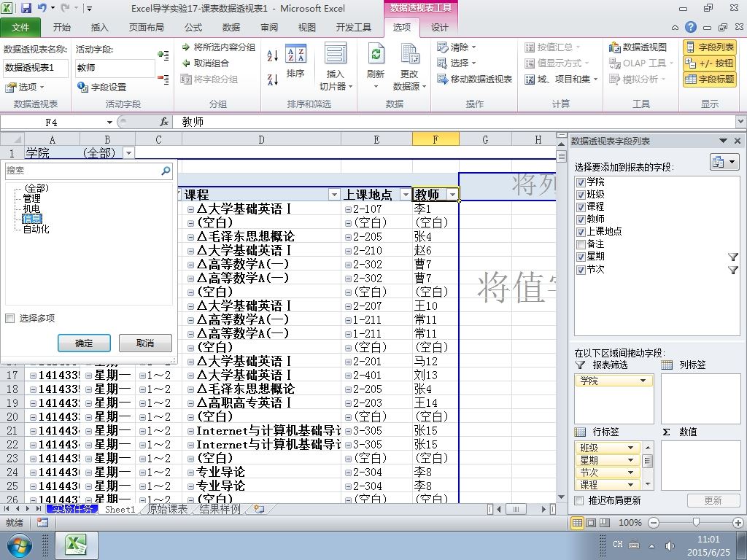Uncheck the 课程 field checkbox
This screenshot has width=747, height=560.
581,206
